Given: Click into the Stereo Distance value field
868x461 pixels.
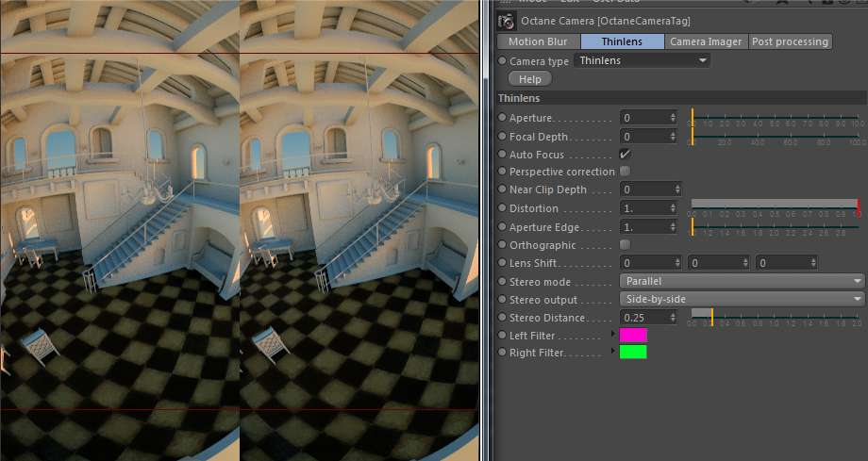Looking at the screenshot, I should click(x=644, y=318).
